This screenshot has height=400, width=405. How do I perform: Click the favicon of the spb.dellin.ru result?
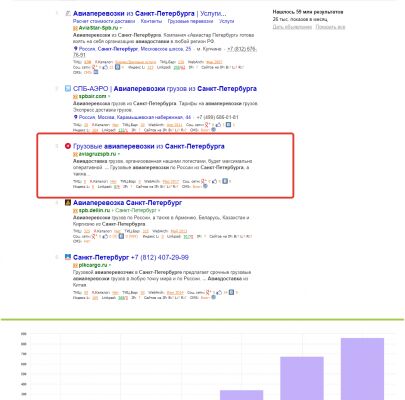[x=68, y=202]
